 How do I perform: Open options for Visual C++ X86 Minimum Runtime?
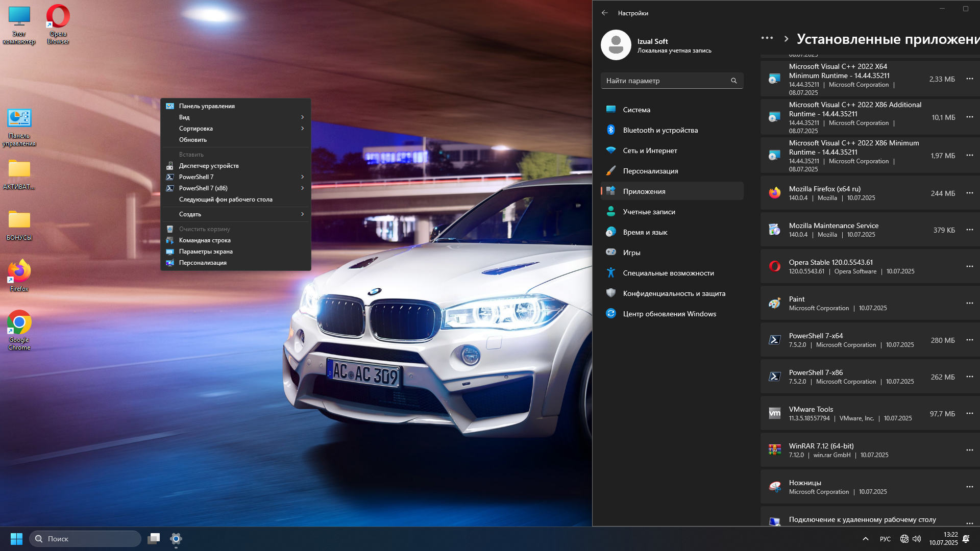point(969,155)
